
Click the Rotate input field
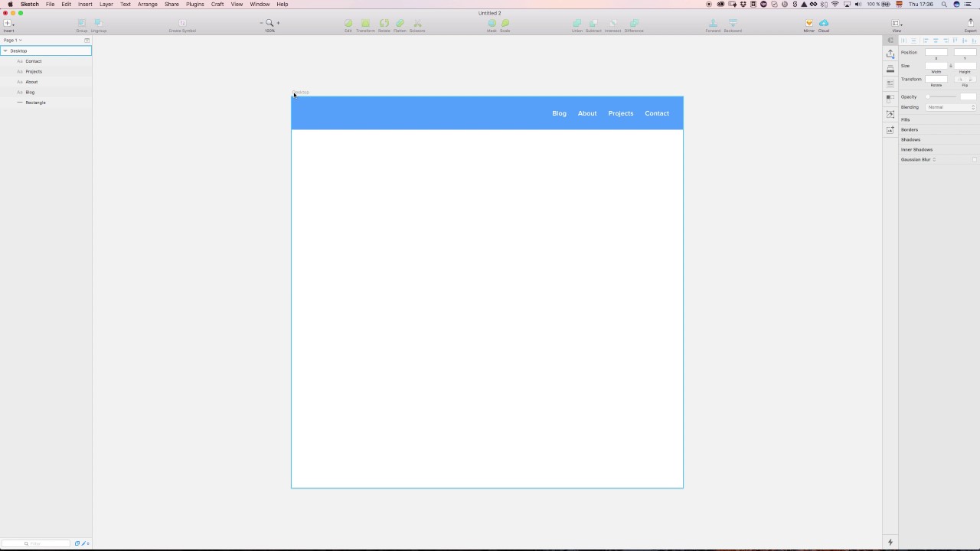[936, 80]
